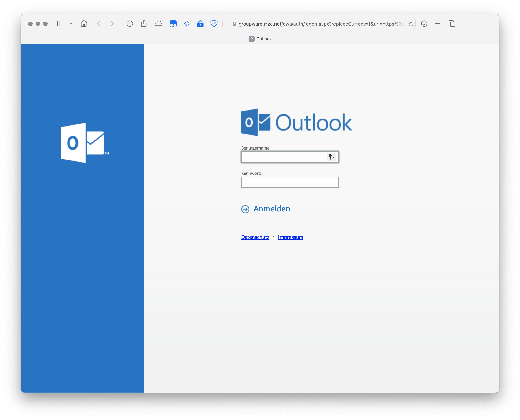The image size is (520, 420).
Task: Open the shield checkmark extension icon
Action: coord(214,24)
